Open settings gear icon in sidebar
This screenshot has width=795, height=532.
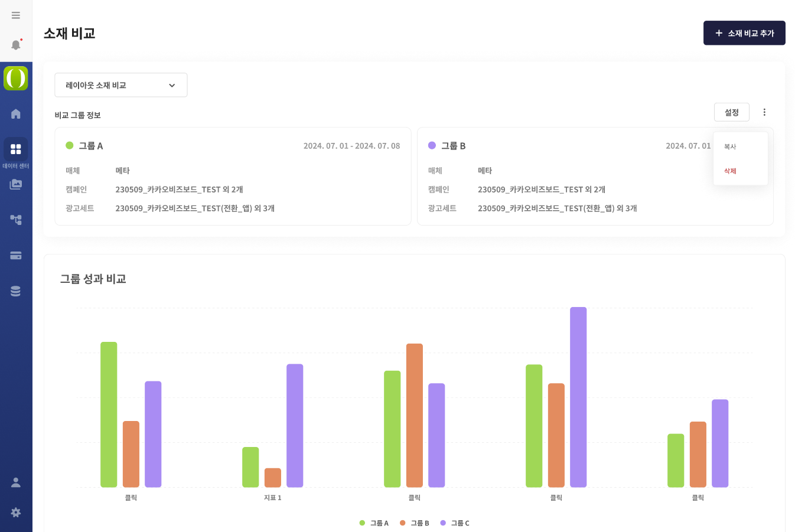[x=16, y=513]
